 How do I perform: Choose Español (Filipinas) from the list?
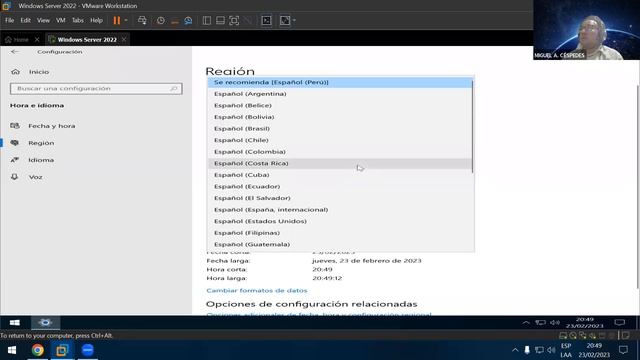click(x=340, y=233)
